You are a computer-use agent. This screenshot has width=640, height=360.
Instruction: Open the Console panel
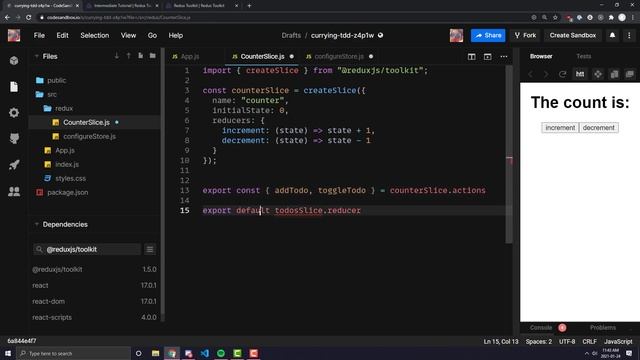[x=541, y=328]
